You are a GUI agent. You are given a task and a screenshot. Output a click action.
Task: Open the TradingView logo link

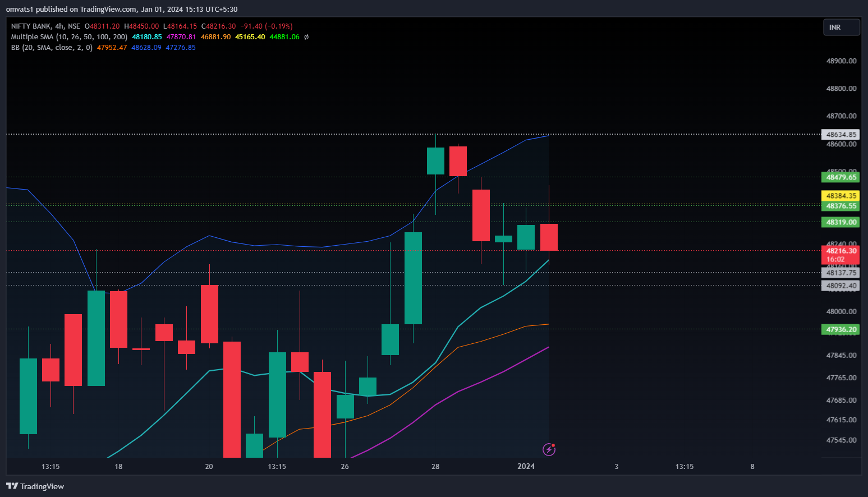click(35, 486)
